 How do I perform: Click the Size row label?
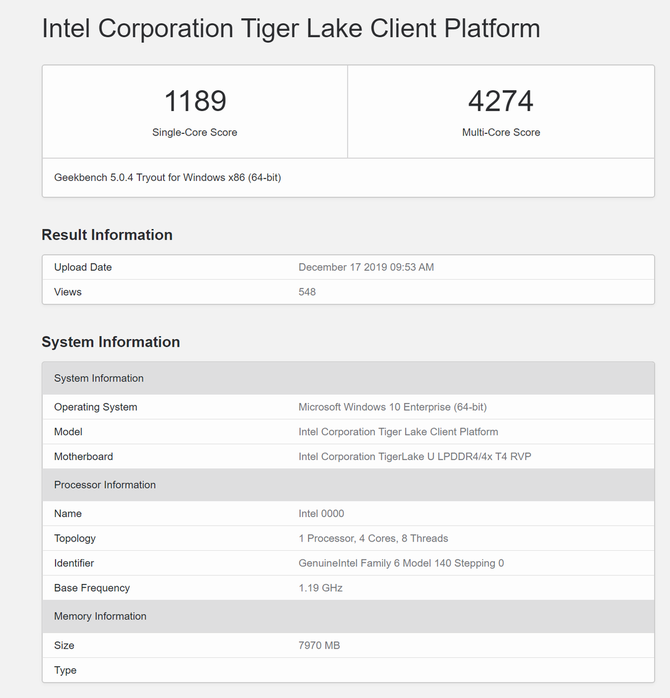click(64, 645)
